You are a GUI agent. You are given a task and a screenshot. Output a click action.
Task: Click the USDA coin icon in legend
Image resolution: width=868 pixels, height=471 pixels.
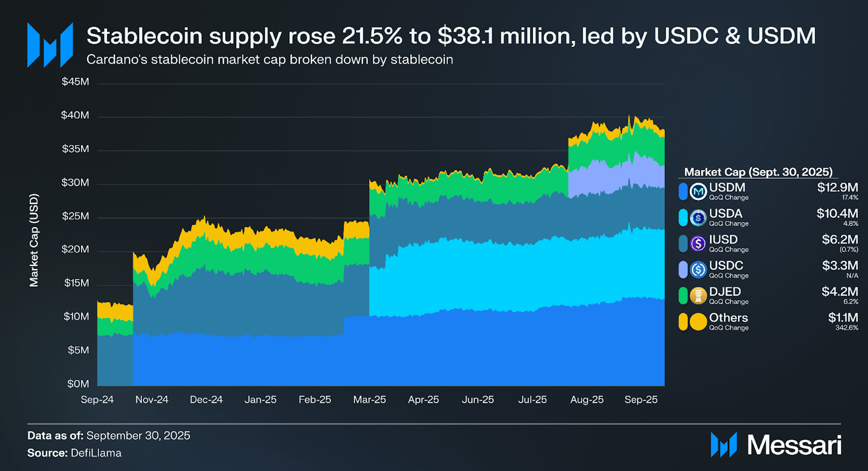click(698, 218)
